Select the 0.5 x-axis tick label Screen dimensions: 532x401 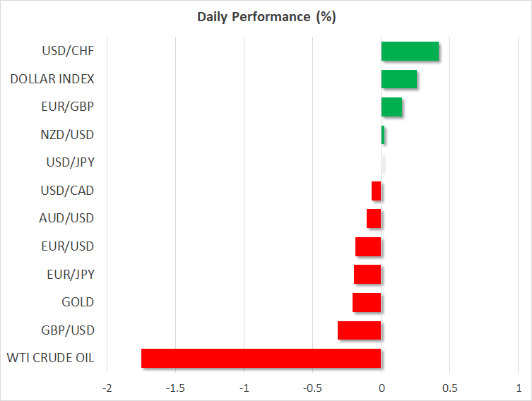click(x=450, y=388)
